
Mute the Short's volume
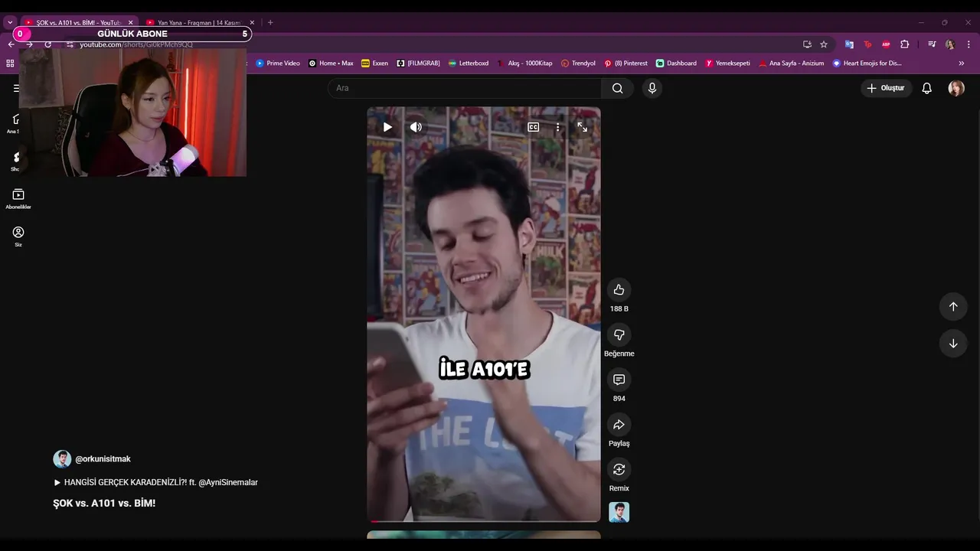(x=416, y=127)
